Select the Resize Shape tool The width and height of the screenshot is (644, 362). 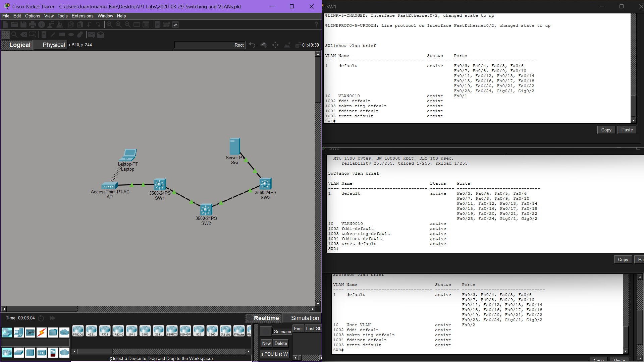point(33,34)
